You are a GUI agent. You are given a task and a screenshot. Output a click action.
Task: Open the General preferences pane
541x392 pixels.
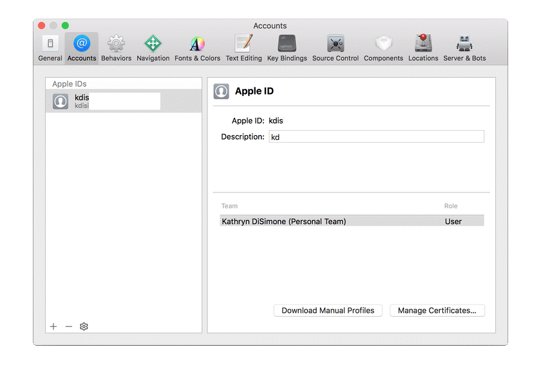point(50,49)
